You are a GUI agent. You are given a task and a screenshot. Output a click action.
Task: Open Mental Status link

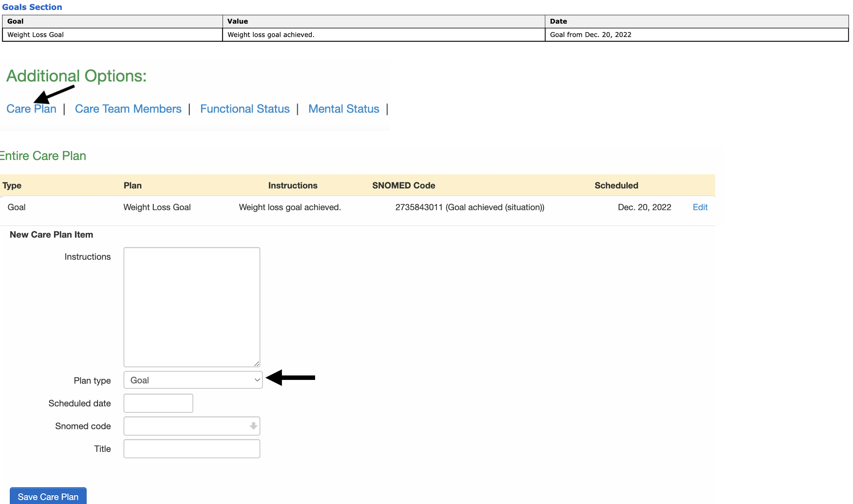[343, 109]
